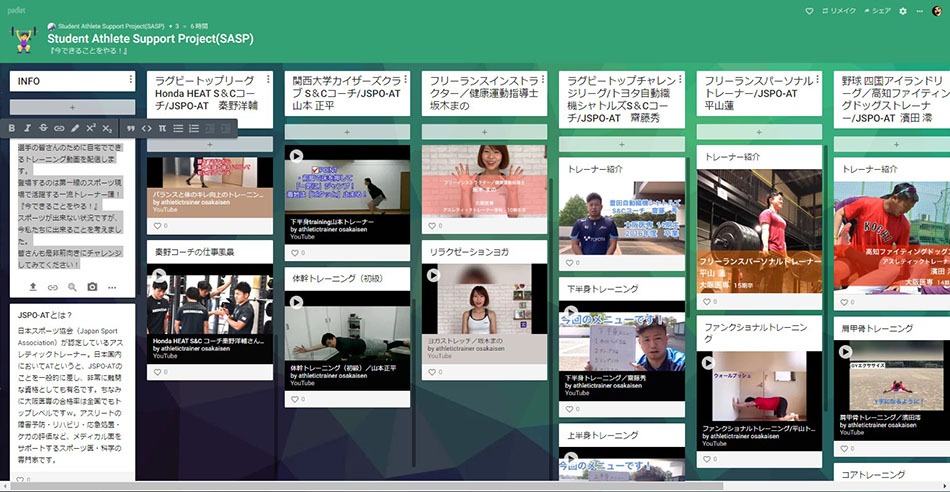The width and height of the screenshot is (950, 492).
Task: Open the INFO column options menu
Action: pos(130,80)
